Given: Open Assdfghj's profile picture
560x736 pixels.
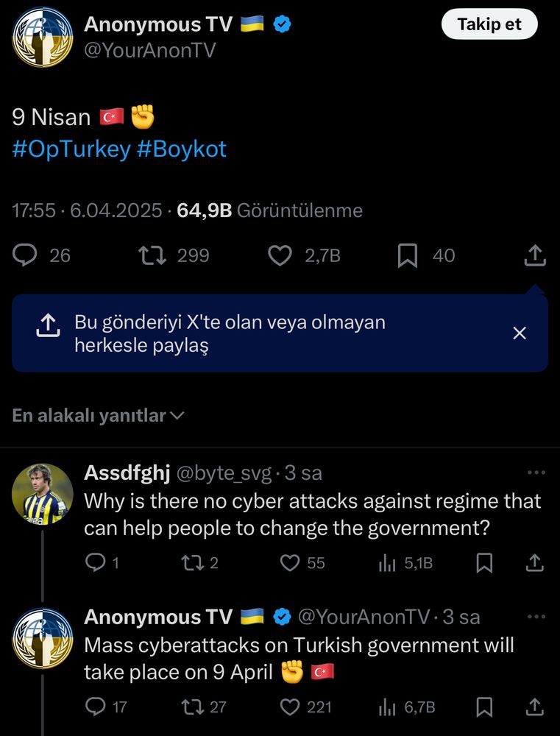Looking at the screenshot, I should pyautogui.click(x=42, y=494).
